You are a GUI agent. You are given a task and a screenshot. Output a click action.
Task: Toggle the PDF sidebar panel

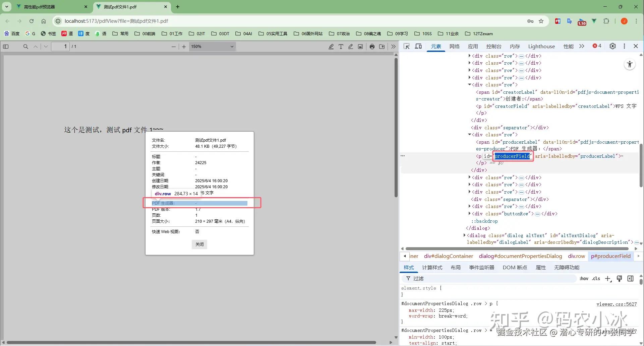tap(6, 46)
